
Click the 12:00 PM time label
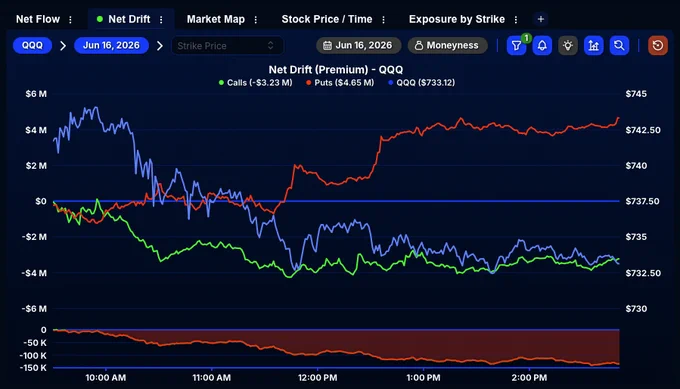point(317,378)
